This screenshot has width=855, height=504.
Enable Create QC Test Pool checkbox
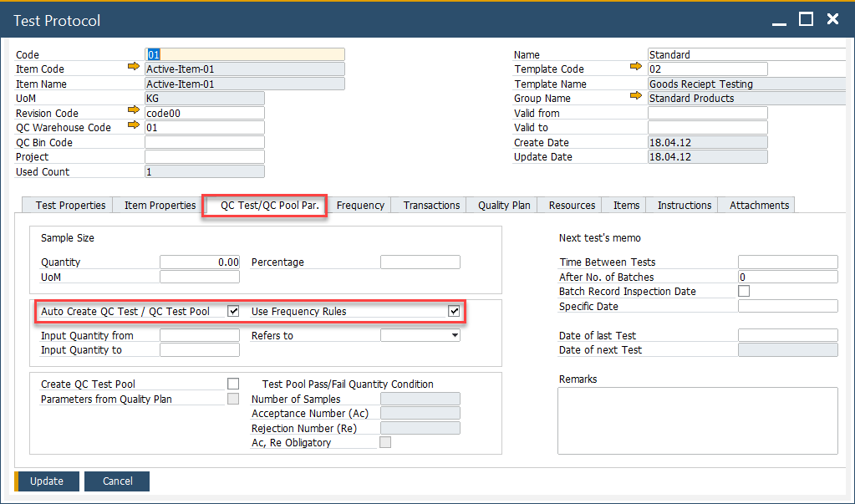tap(233, 384)
